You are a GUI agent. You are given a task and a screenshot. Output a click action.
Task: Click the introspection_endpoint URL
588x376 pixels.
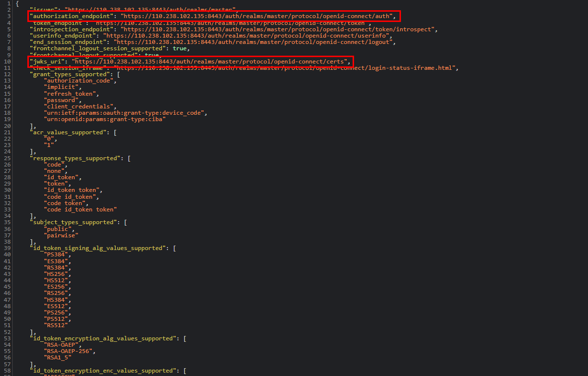pyautogui.click(x=278, y=29)
